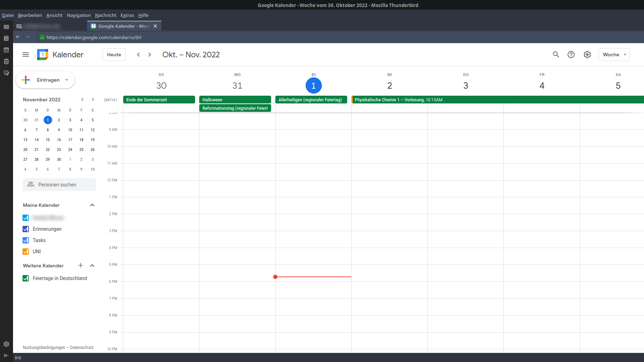This screenshot has width=644, height=362.
Task: Collapse the spaces toolbar arrow icon
Action: [6, 355]
